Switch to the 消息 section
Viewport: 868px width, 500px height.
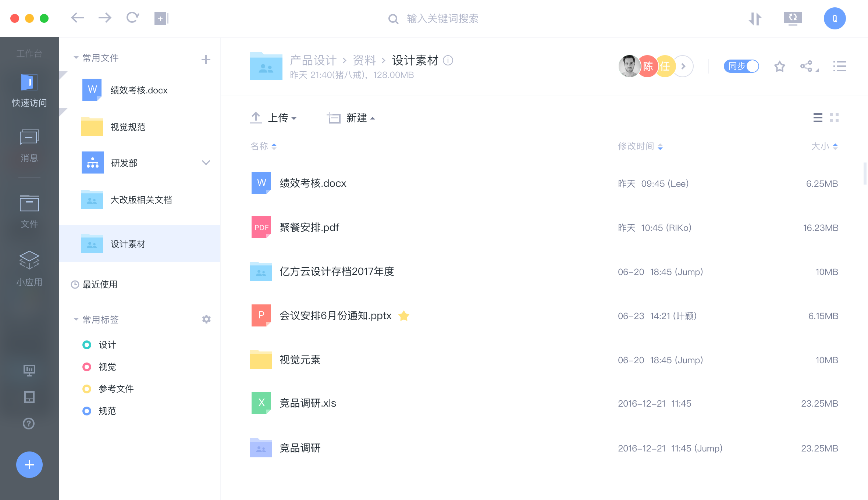point(29,145)
